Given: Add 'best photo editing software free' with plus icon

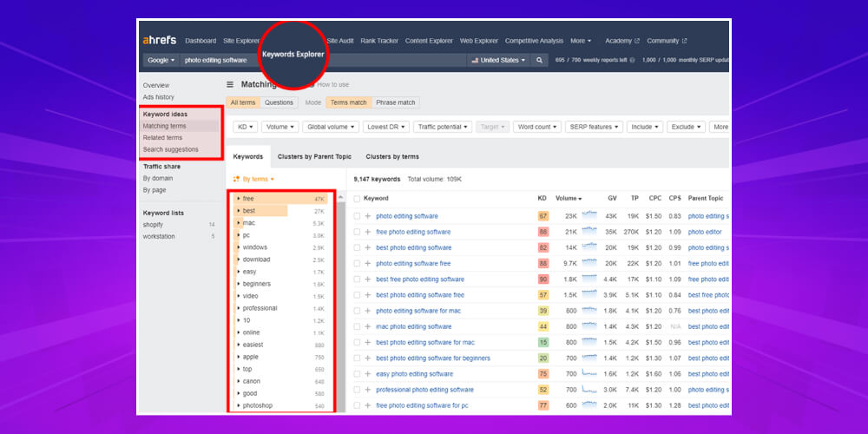Looking at the screenshot, I should [367, 295].
